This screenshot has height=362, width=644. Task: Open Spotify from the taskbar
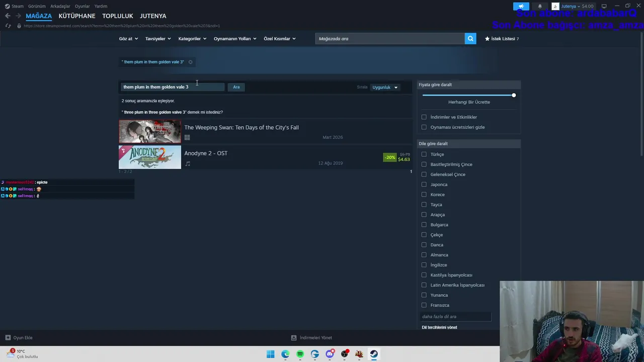(300, 354)
